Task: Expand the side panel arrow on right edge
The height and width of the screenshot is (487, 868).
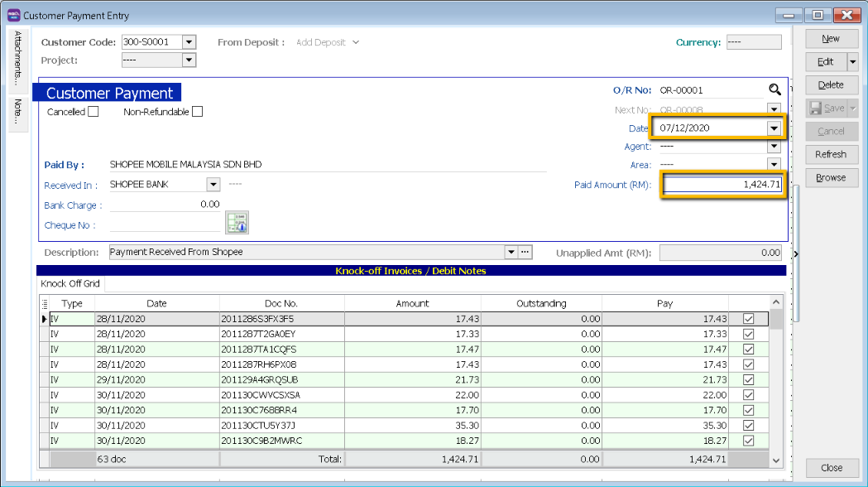Action: click(x=796, y=253)
